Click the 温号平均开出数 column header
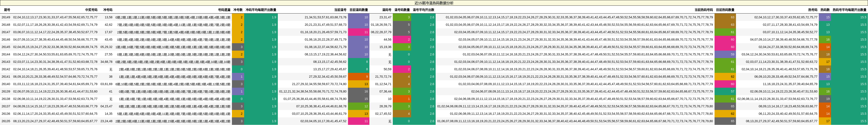This screenshot has width=868, height=125. coord(423,10)
